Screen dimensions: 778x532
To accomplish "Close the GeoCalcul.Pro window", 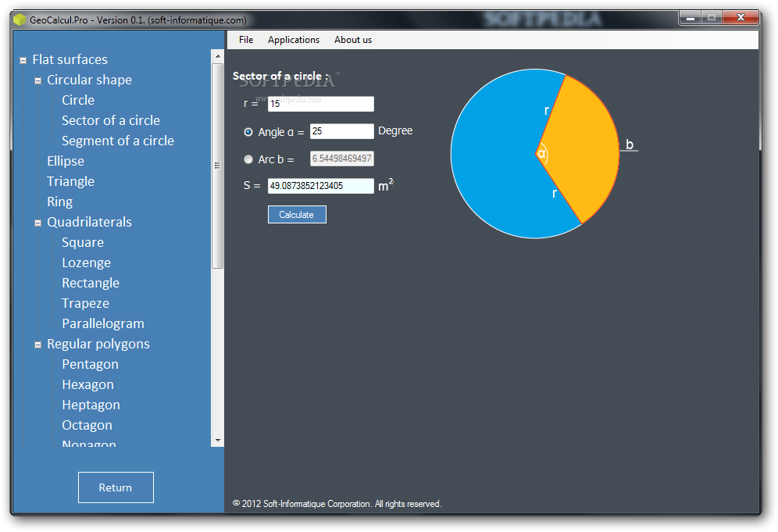I will tap(741, 18).
